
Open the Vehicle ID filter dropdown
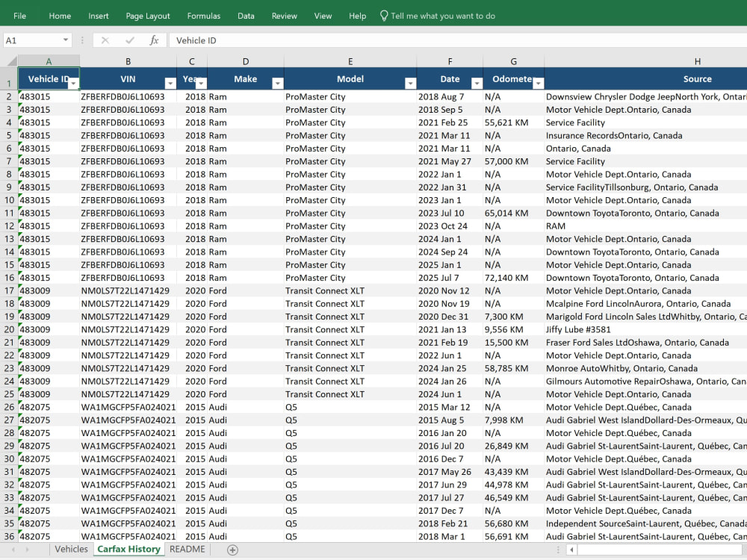point(73,84)
